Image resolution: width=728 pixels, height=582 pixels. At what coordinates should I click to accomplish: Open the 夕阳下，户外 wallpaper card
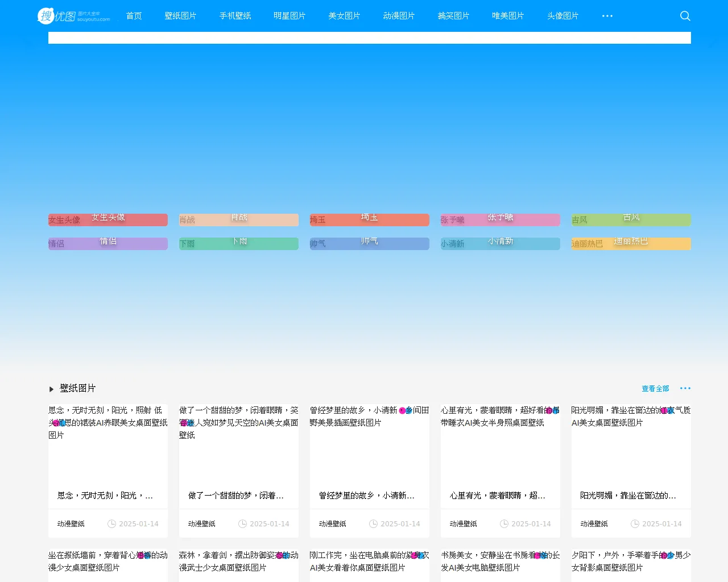pyautogui.click(x=631, y=566)
